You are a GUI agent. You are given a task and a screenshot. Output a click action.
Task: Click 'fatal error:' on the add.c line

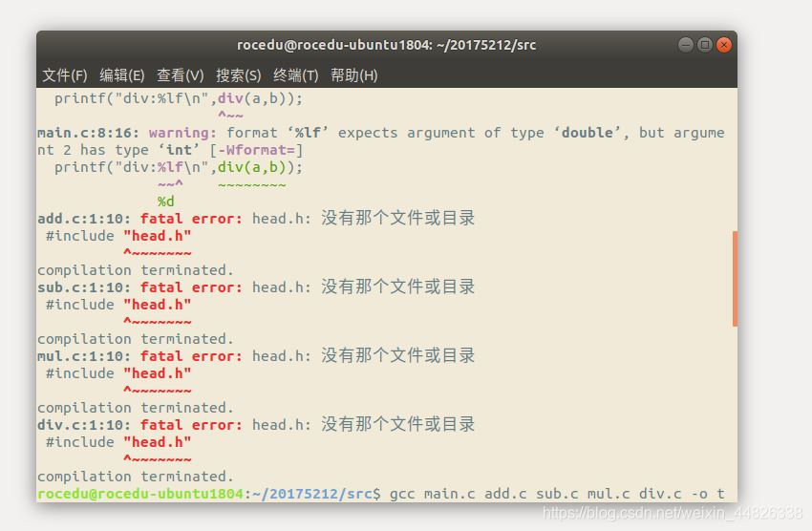(191, 219)
